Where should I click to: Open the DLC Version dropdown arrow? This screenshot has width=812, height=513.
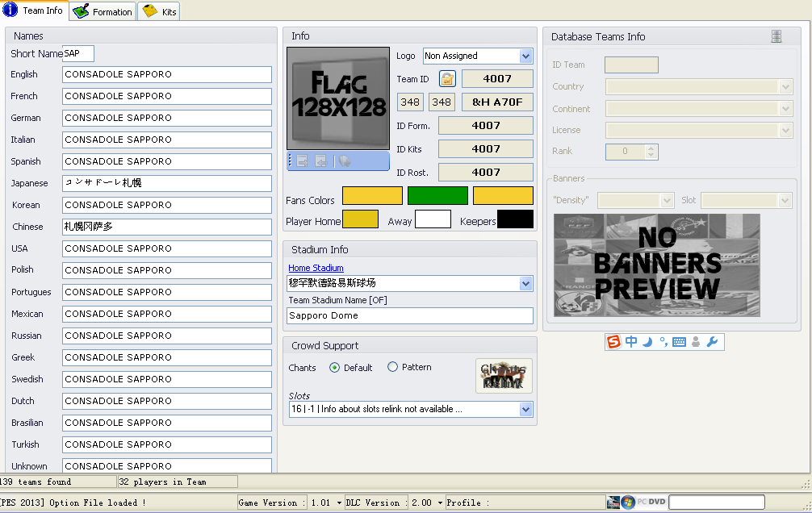point(440,503)
